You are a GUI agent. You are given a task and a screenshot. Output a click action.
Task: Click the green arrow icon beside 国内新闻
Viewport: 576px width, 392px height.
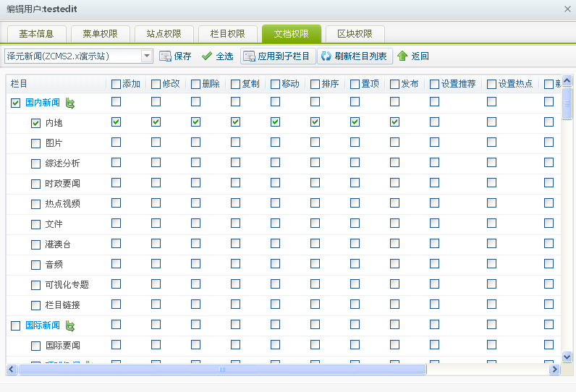(x=71, y=103)
